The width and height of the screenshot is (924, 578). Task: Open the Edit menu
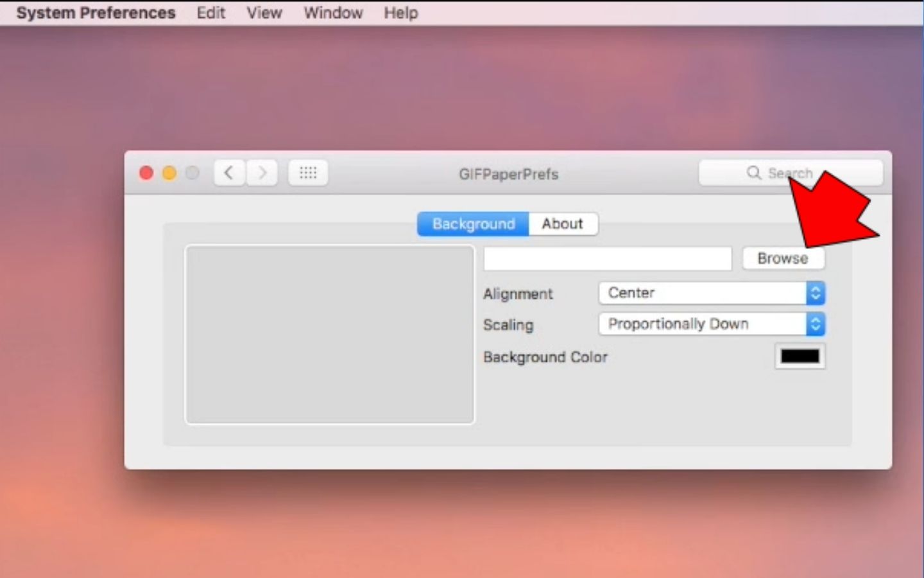(210, 13)
